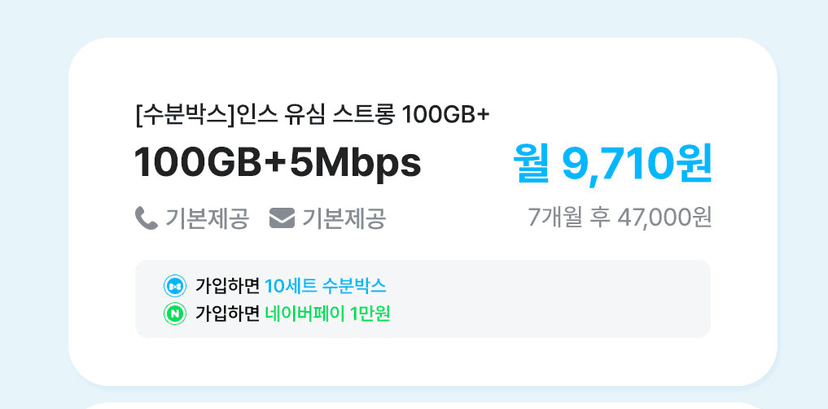Click the 10세트 수분박스 benefit link
This screenshot has width=828, height=409.
click(x=325, y=286)
